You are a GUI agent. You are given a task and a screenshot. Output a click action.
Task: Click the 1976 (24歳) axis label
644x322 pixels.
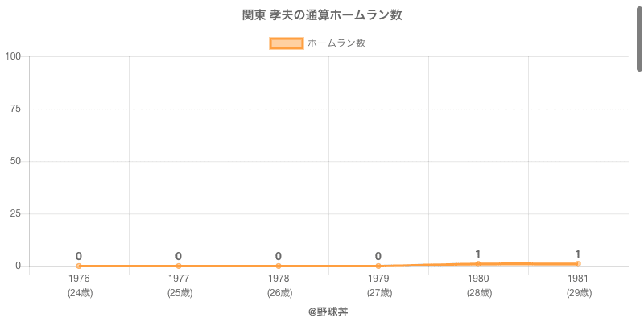[79, 285]
